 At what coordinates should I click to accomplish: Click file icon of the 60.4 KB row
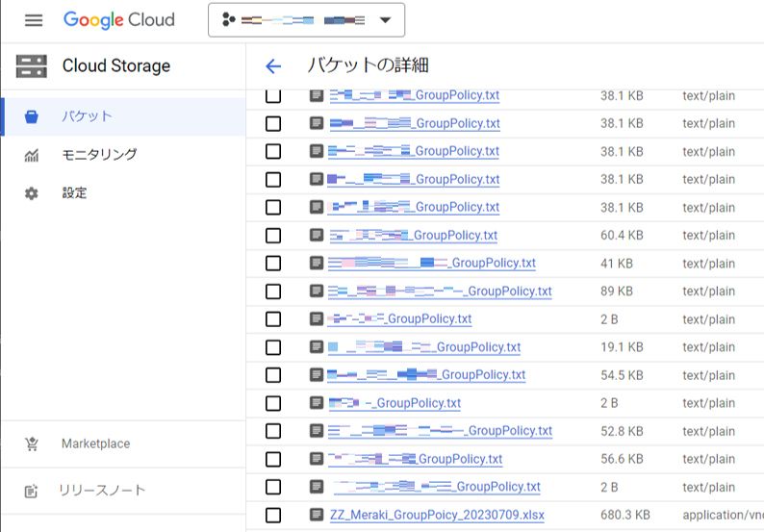click(x=317, y=236)
